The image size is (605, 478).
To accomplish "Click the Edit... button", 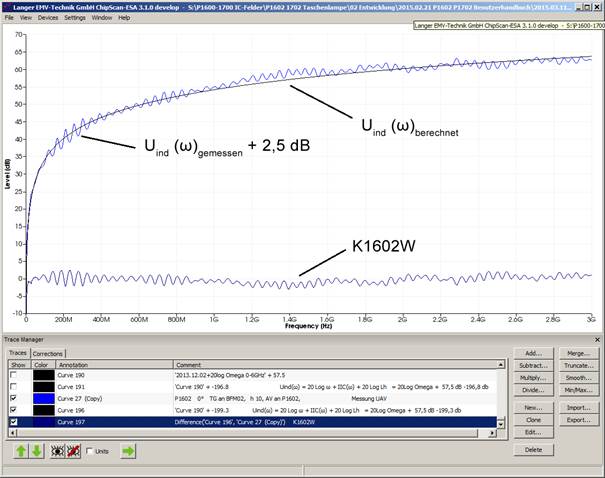I will coord(534,432).
